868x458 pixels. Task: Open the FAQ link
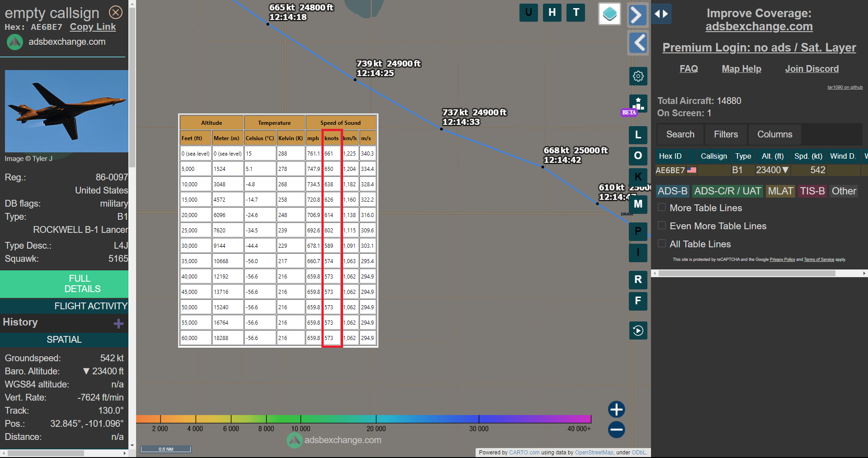(689, 69)
